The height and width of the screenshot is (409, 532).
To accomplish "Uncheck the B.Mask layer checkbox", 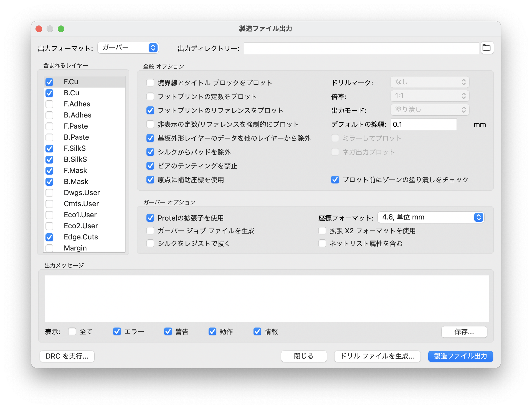I will (x=49, y=182).
